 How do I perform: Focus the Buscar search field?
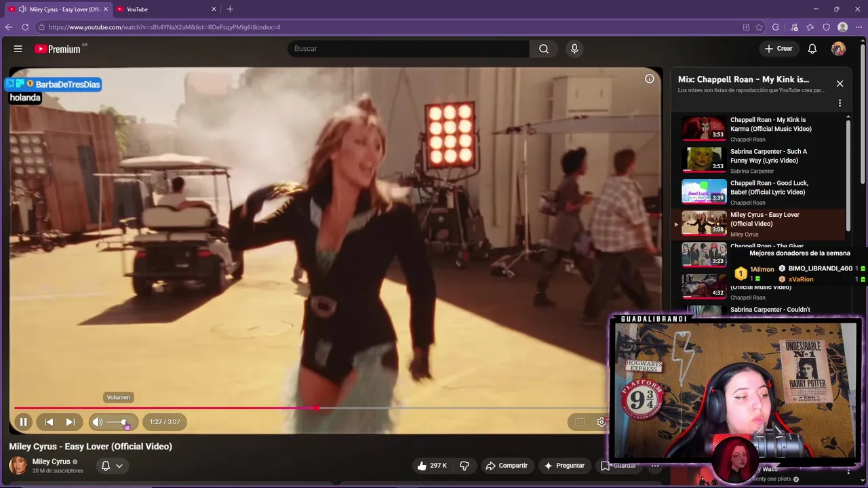[x=408, y=49]
